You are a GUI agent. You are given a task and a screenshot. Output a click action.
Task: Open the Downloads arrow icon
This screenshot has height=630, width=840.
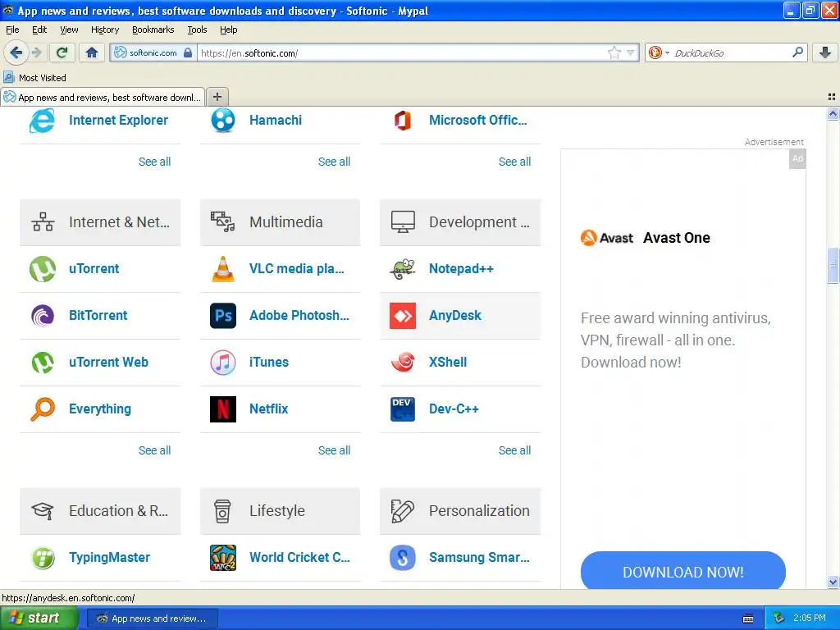(825, 52)
